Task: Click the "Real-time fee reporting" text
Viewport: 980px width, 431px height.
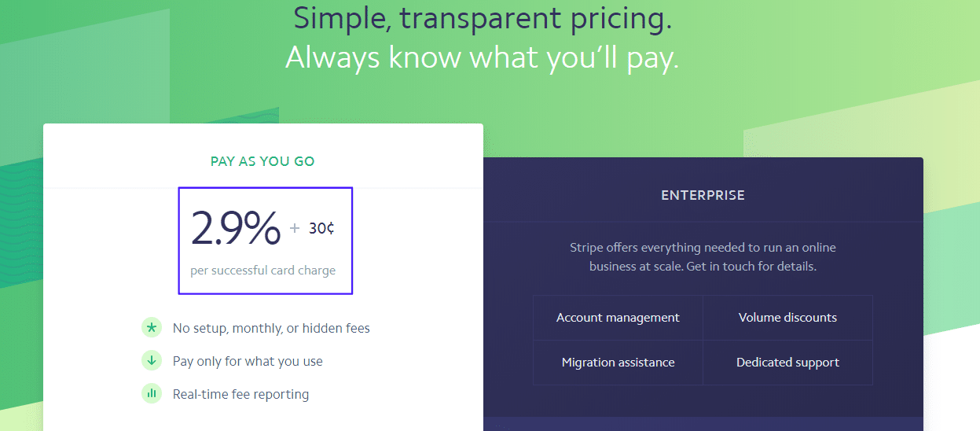Action: pos(240,394)
